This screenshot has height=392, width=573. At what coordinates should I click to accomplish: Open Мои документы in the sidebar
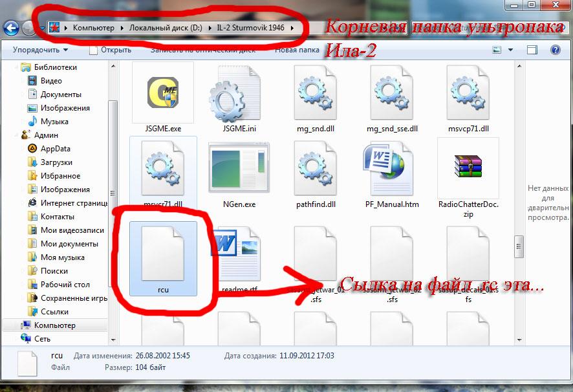(x=63, y=243)
